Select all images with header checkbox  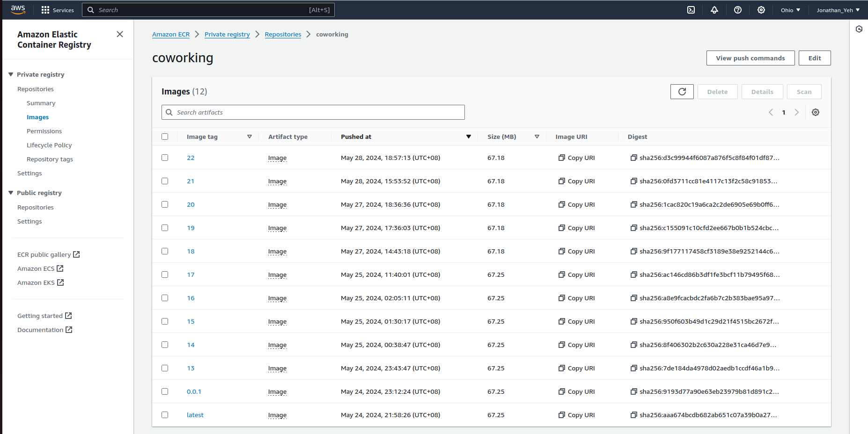pyautogui.click(x=165, y=137)
